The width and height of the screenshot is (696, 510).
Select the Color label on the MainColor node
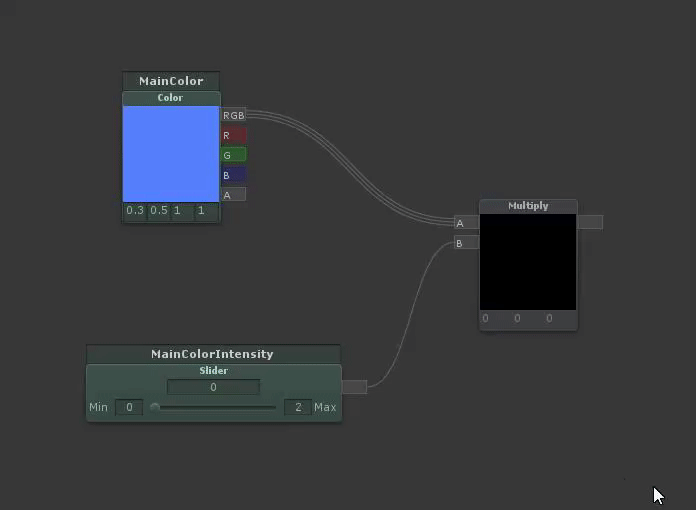click(x=170, y=98)
